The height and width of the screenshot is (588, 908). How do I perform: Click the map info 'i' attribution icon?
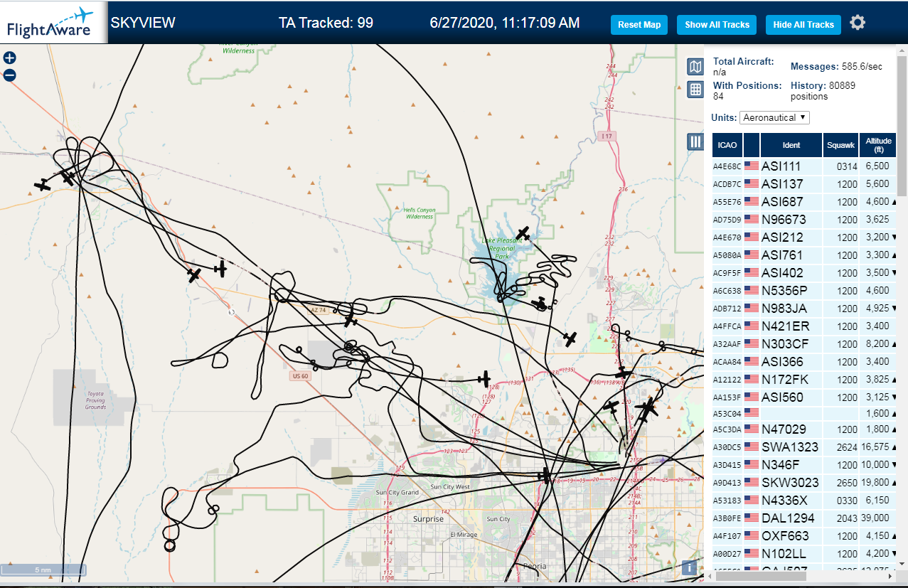[688, 567]
